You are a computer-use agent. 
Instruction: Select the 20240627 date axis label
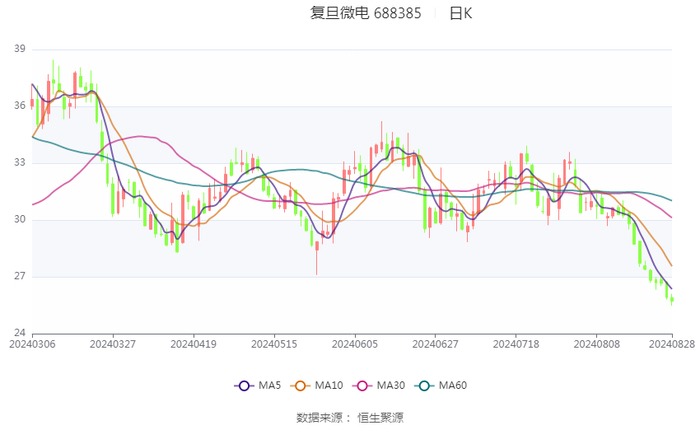pyautogui.click(x=435, y=344)
